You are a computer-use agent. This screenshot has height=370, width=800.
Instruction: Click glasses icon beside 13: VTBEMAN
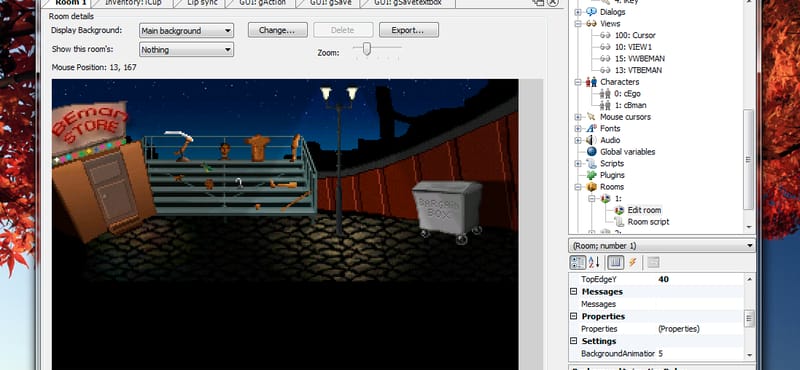[x=605, y=70]
